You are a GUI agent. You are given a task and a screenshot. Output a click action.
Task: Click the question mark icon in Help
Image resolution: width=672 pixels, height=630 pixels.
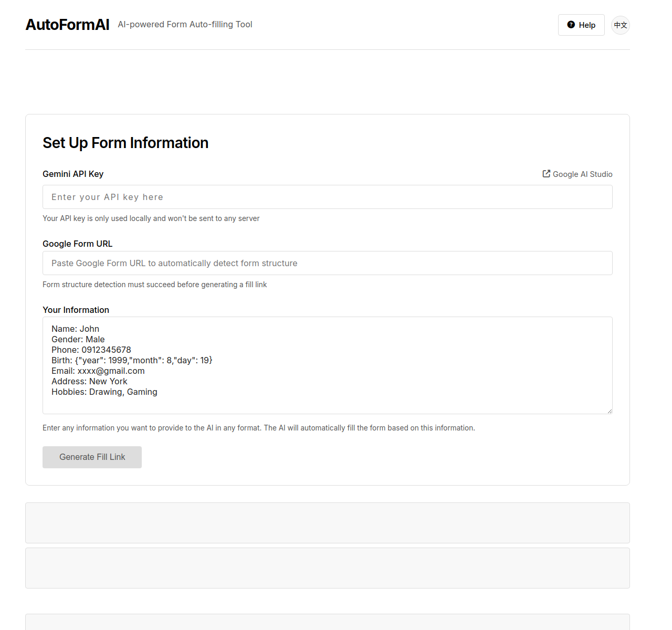[571, 25]
